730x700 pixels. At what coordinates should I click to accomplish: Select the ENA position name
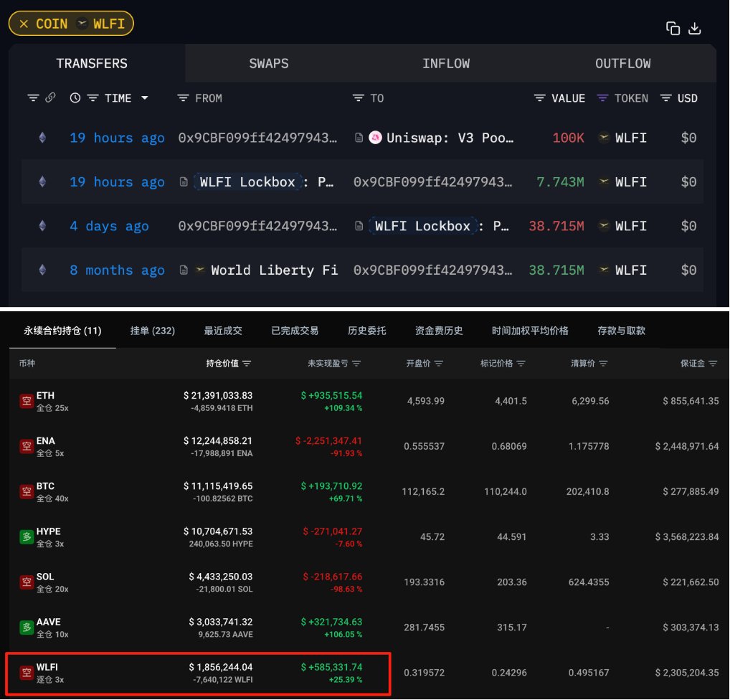pos(46,440)
